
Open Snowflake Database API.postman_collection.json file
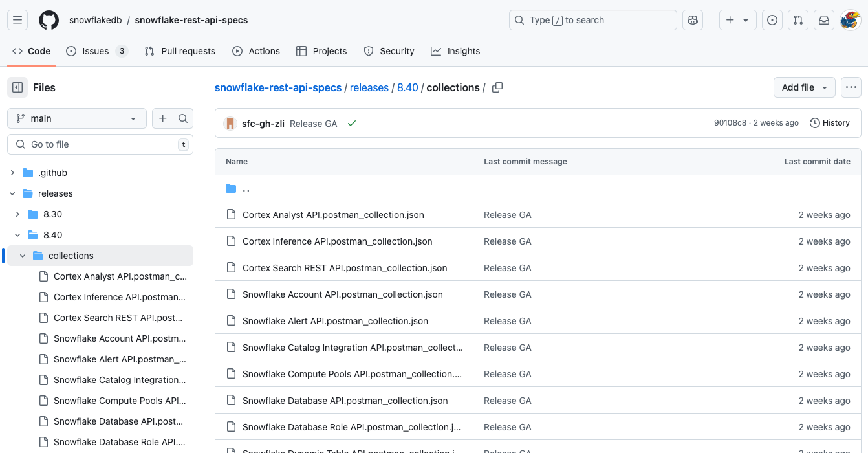pos(345,401)
